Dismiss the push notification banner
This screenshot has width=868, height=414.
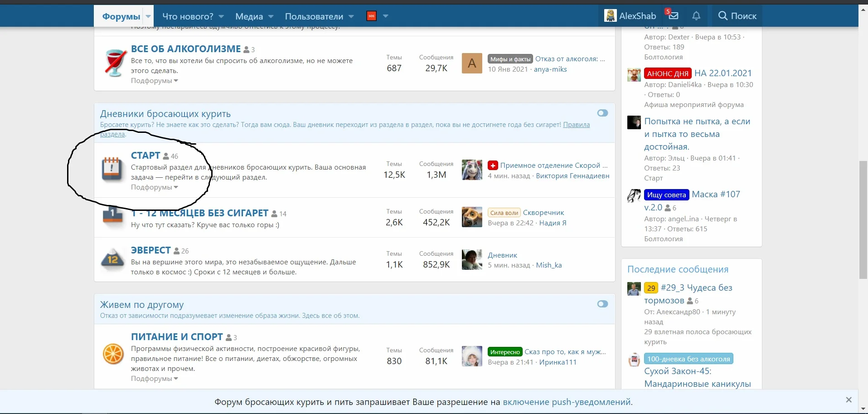click(849, 400)
